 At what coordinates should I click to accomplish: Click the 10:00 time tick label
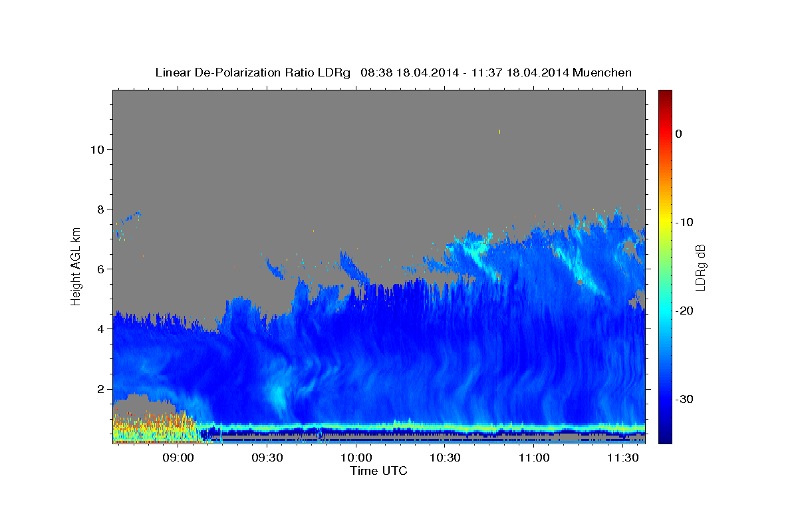[x=356, y=458]
